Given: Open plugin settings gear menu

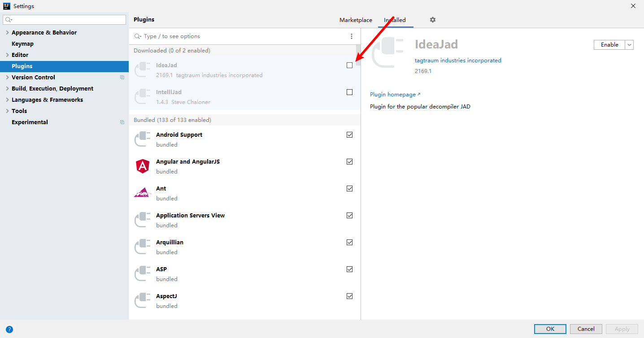Looking at the screenshot, I should click(432, 20).
